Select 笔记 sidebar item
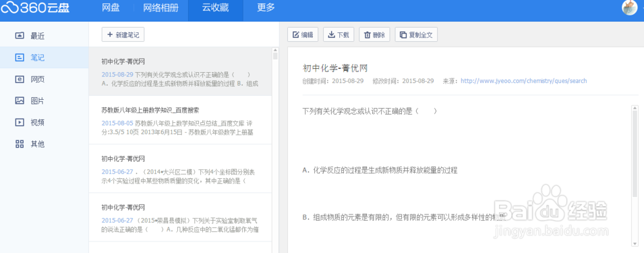This screenshot has height=253, width=644. [x=44, y=57]
